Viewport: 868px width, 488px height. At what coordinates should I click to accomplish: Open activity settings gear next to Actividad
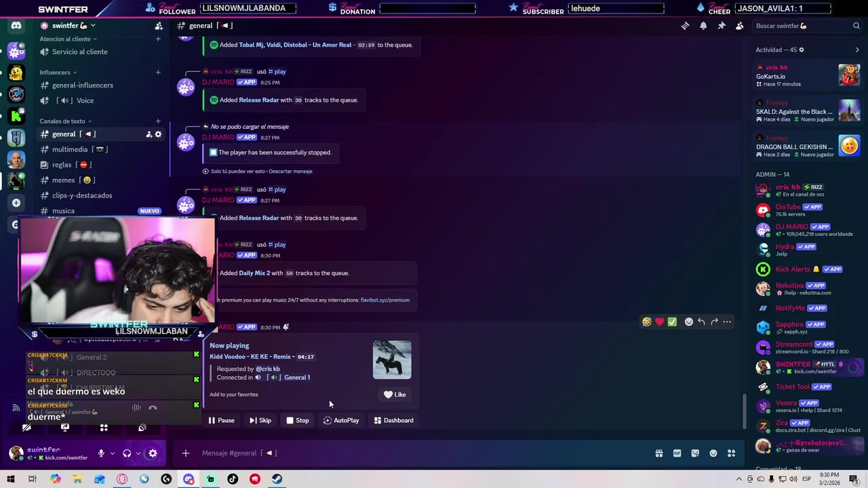[802, 49]
